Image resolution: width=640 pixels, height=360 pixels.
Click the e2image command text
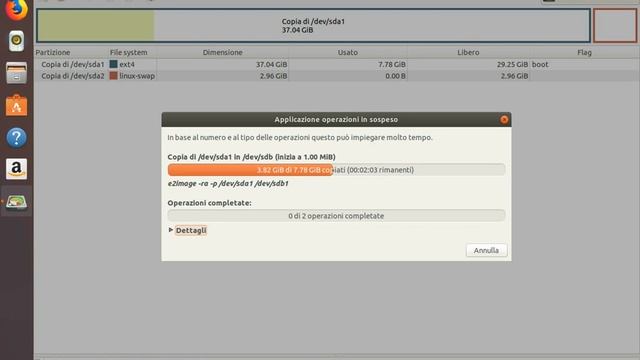pyautogui.click(x=228, y=184)
